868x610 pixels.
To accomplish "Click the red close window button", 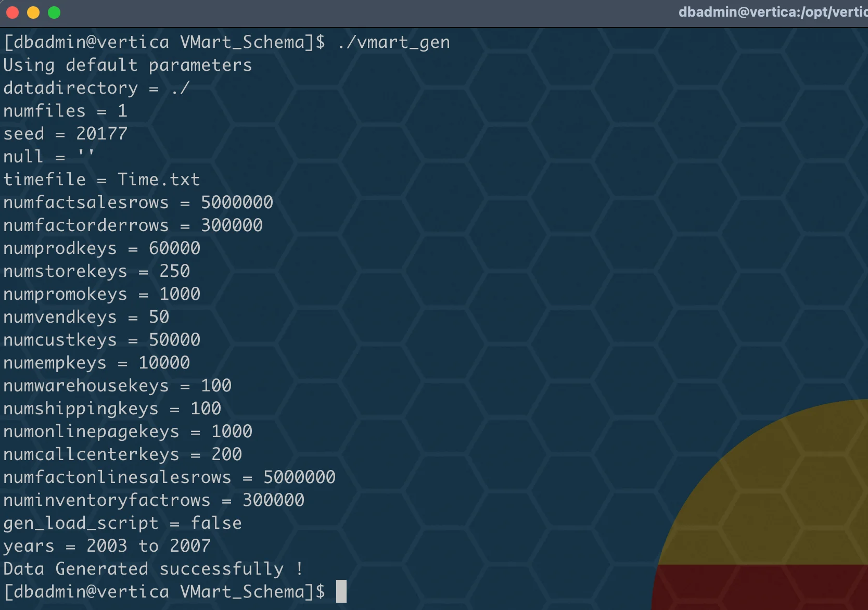I will click(x=12, y=12).
